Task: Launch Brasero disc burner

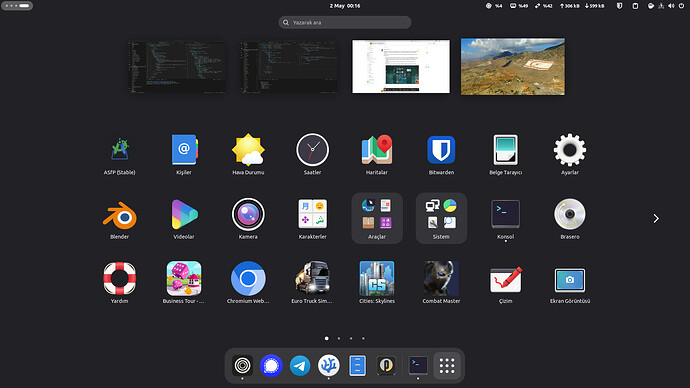Action: click(x=570, y=219)
